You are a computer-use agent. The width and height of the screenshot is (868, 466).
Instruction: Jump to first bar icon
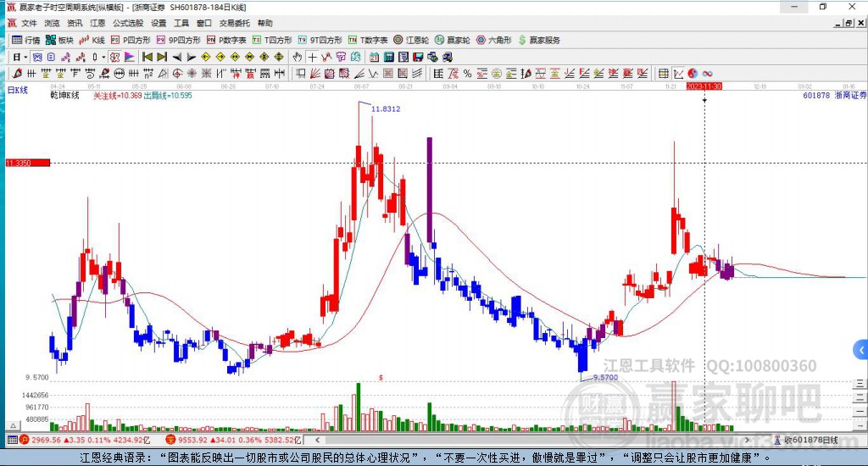point(147,57)
